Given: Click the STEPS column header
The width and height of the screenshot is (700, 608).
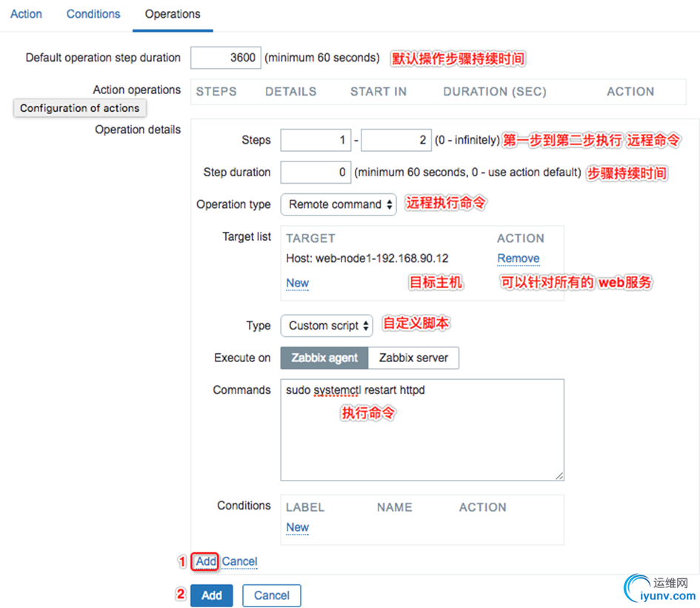Looking at the screenshot, I should (216, 92).
